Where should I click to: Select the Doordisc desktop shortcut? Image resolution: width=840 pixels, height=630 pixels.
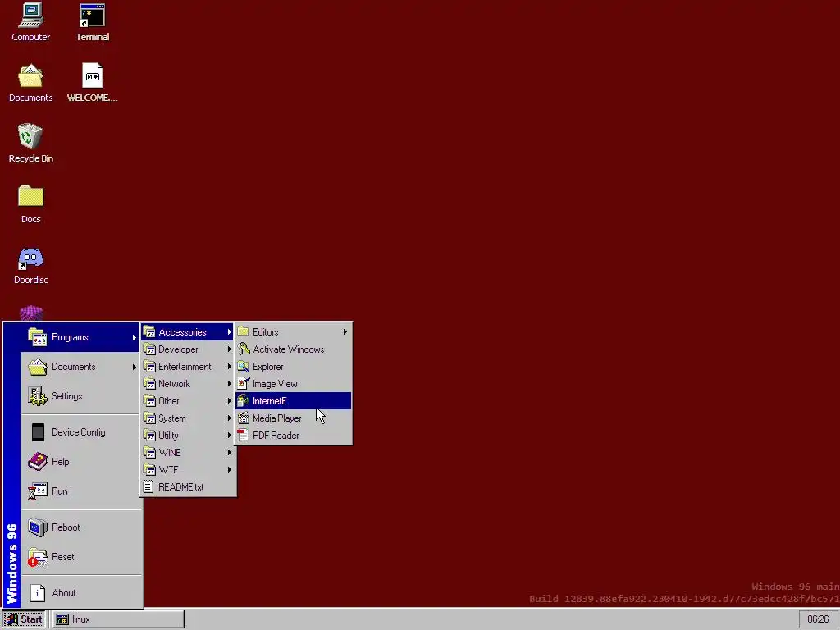[30, 258]
